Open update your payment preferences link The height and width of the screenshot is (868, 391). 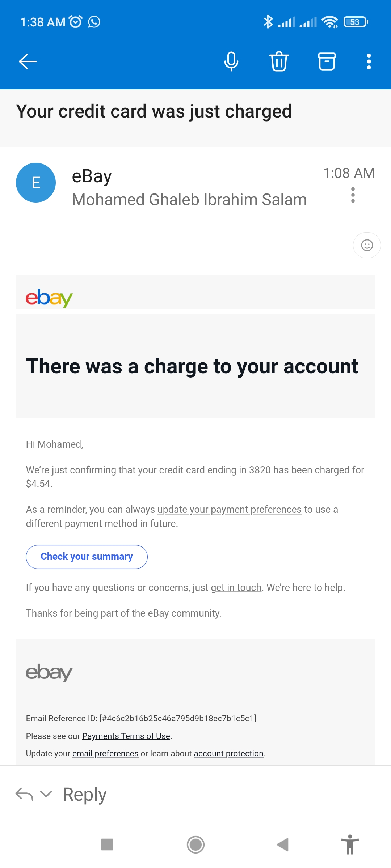pos(229,510)
